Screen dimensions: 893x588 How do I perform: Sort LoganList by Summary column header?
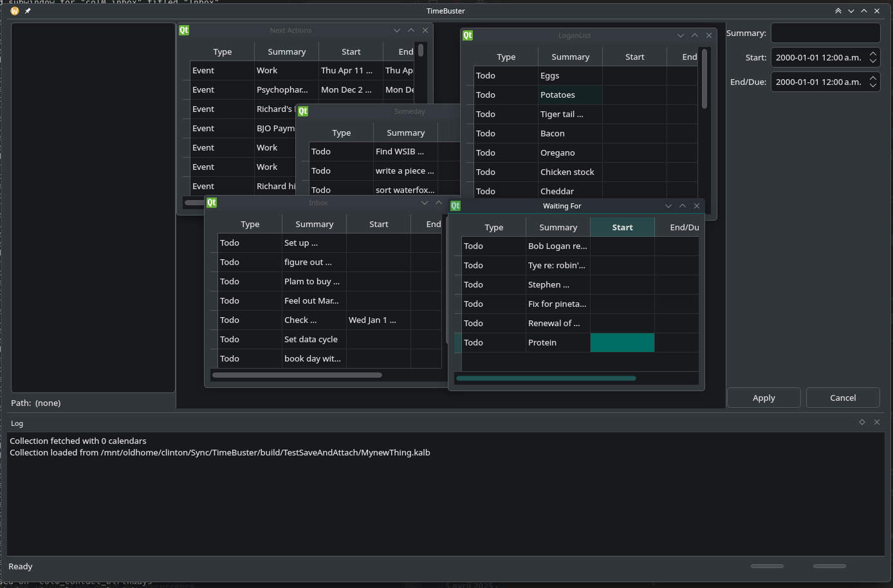(x=570, y=57)
